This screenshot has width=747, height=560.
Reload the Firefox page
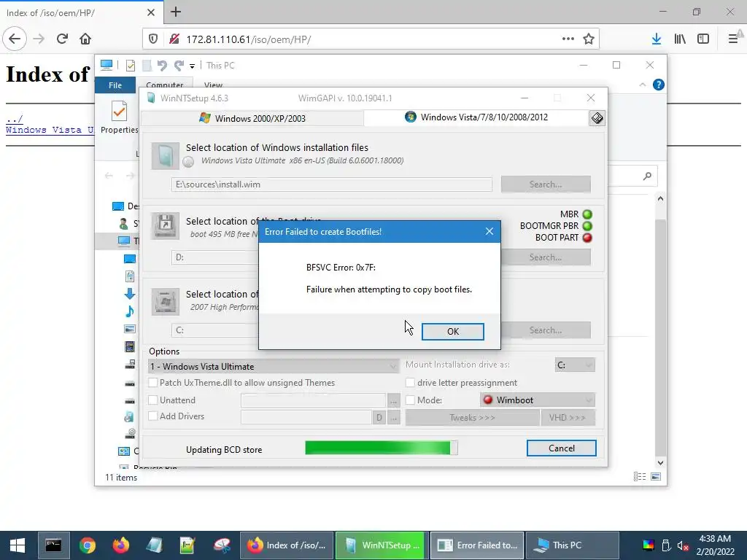pyautogui.click(x=62, y=39)
